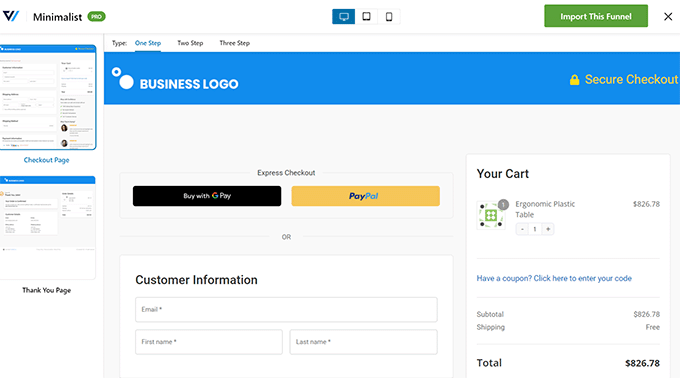Click the Ergonomic Plastic Table product name

click(545, 209)
